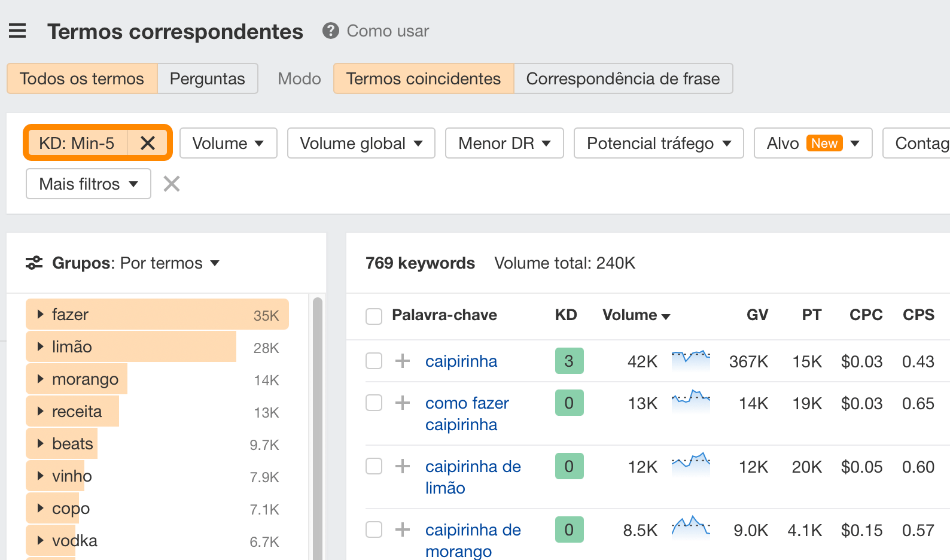The height and width of the screenshot is (560, 950).
Task: Click plus icon beside como fazer caipirinha
Action: 403,403
